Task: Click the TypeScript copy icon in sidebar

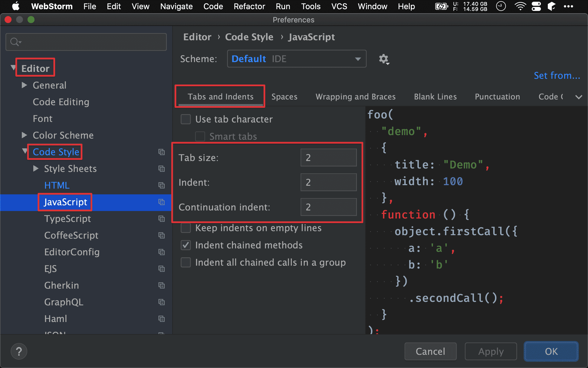Action: click(x=162, y=219)
